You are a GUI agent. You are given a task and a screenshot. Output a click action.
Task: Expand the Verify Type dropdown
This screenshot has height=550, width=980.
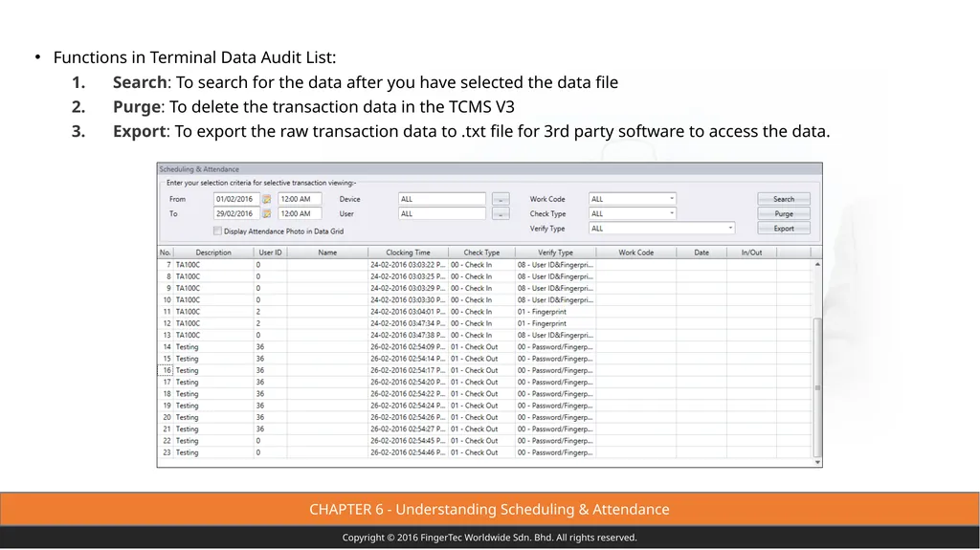(x=730, y=228)
